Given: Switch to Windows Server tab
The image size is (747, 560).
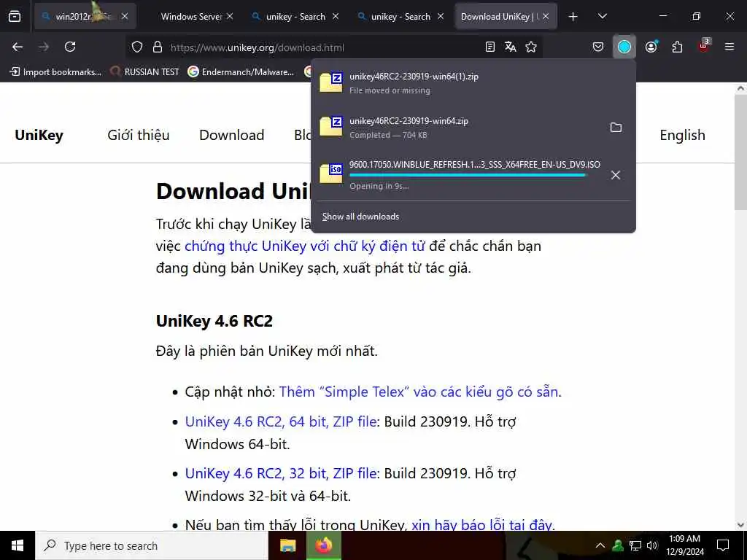Looking at the screenshot, I should tap(191, 16).
